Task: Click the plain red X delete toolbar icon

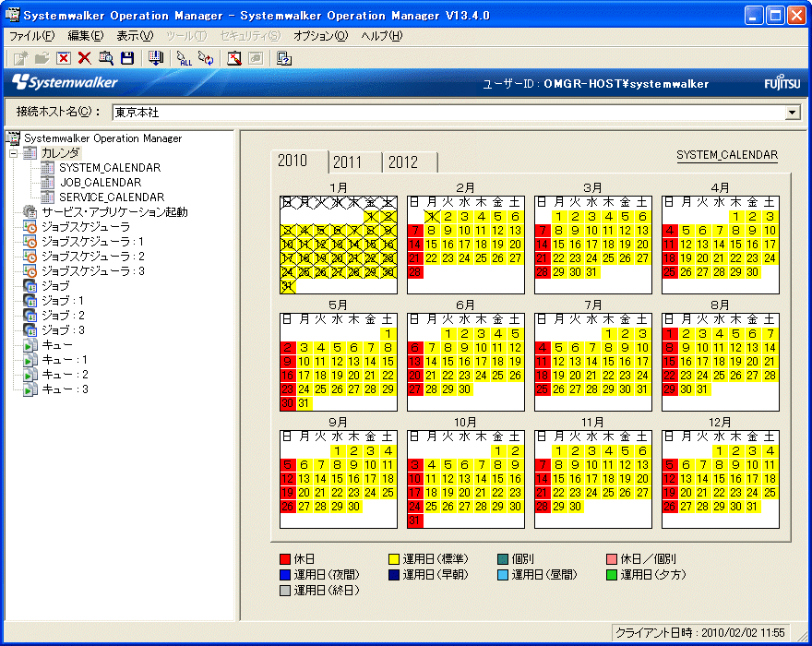Action: 84,58
